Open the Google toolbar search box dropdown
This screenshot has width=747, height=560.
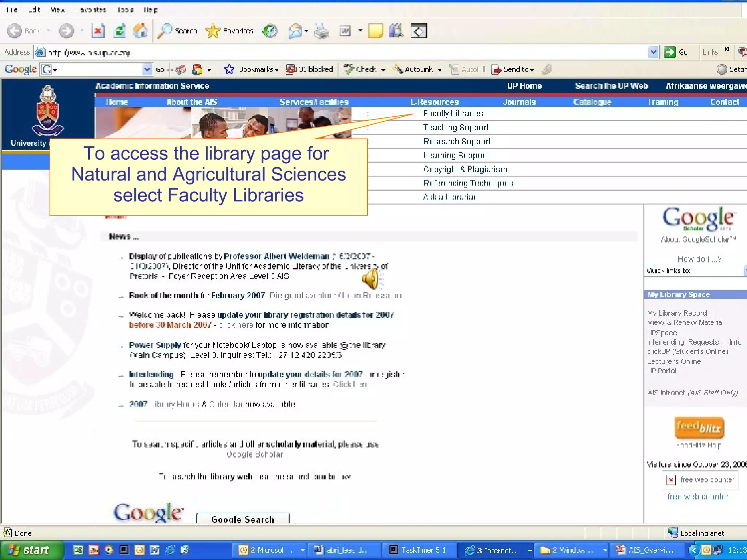[147, 69]
